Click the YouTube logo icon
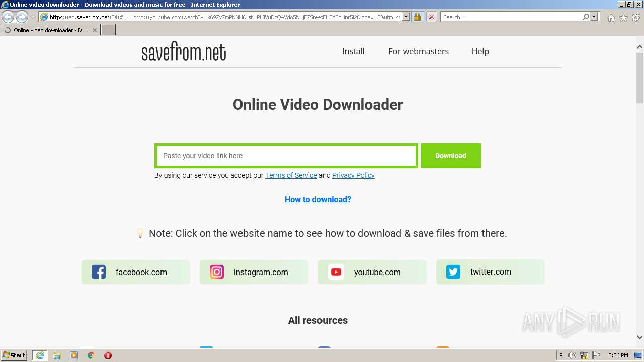 click(336, 272)
